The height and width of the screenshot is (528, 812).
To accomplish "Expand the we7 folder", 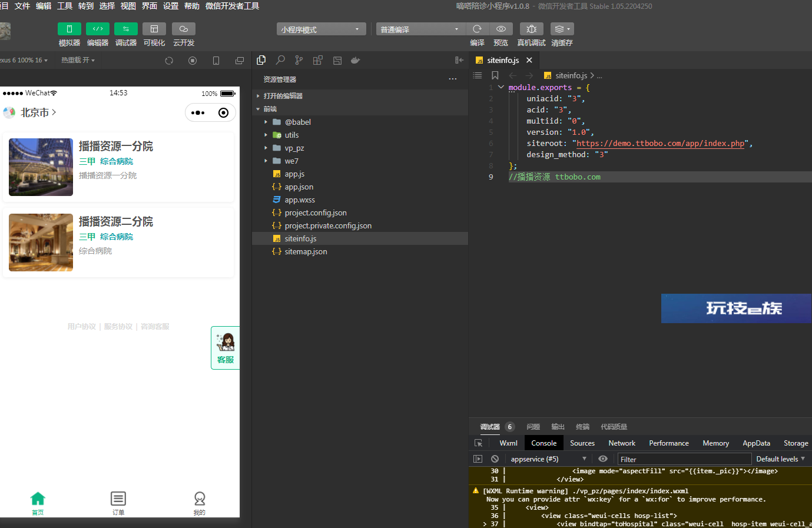I will pos(360,161).
